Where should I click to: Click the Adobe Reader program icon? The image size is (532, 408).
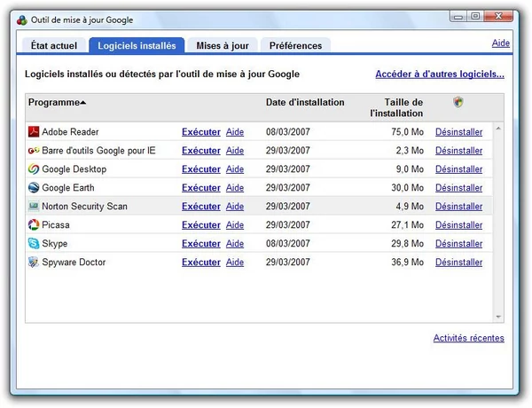point(34,131)
